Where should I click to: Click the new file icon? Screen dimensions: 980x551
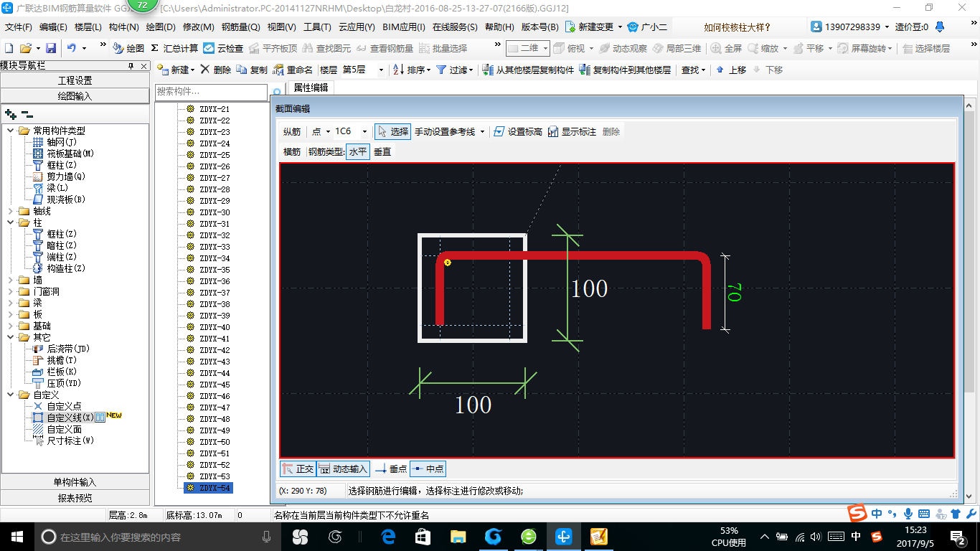[9, 48]
